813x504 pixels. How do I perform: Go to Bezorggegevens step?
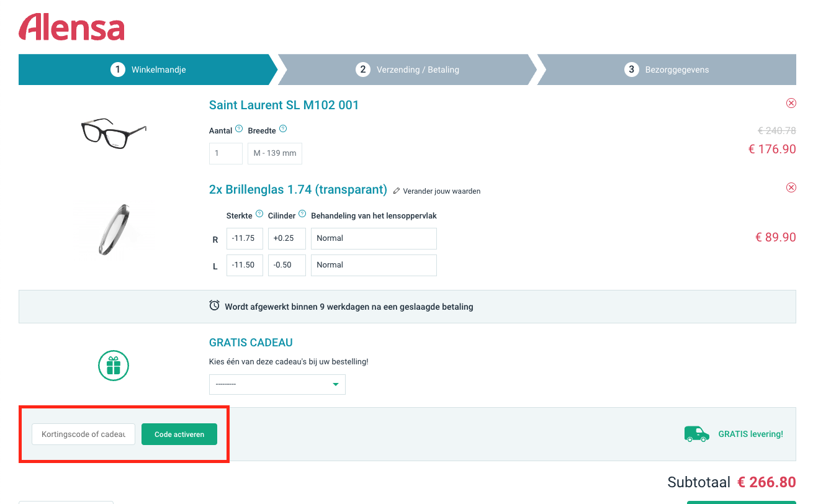tap(667, 70)
